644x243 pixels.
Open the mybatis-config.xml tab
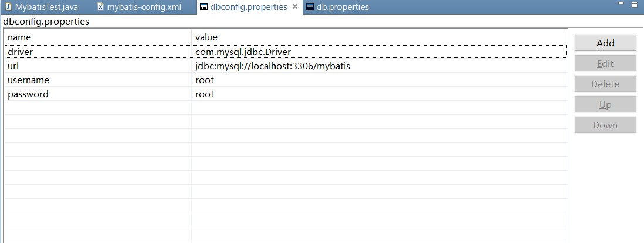point(140,7)
